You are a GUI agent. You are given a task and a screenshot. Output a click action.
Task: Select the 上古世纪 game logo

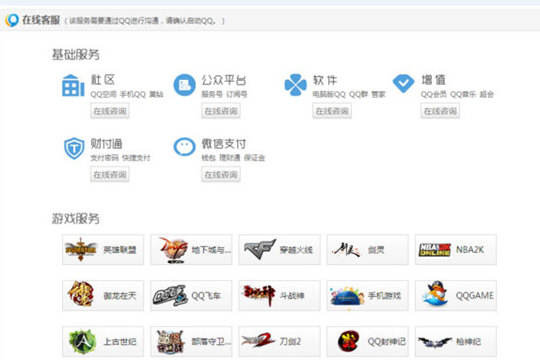82,342
